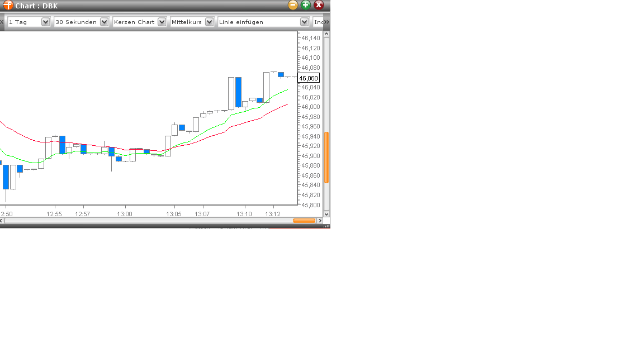Screen dimensions: 644x362
Task: Click the orange logo icon in the title bar
Action: pos(8,6)
